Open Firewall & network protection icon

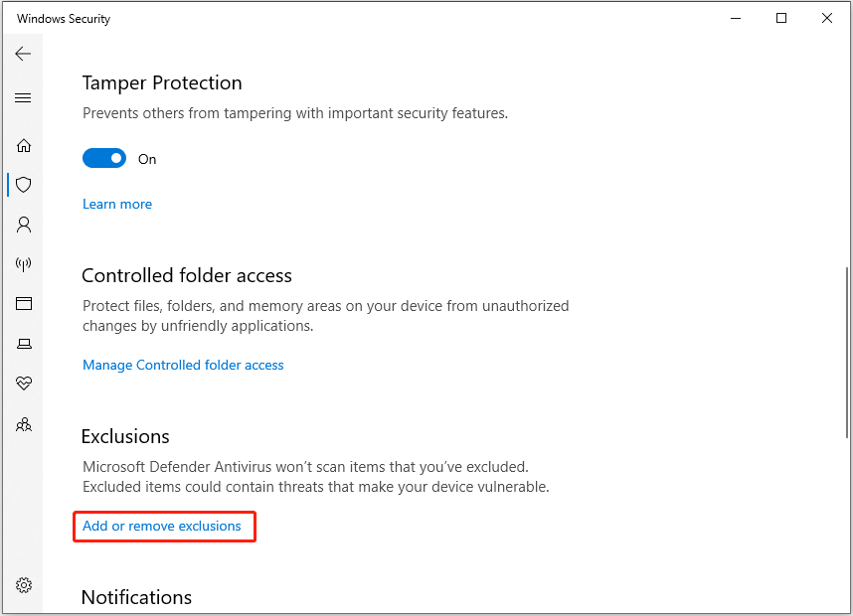click(x=24, y=264)
